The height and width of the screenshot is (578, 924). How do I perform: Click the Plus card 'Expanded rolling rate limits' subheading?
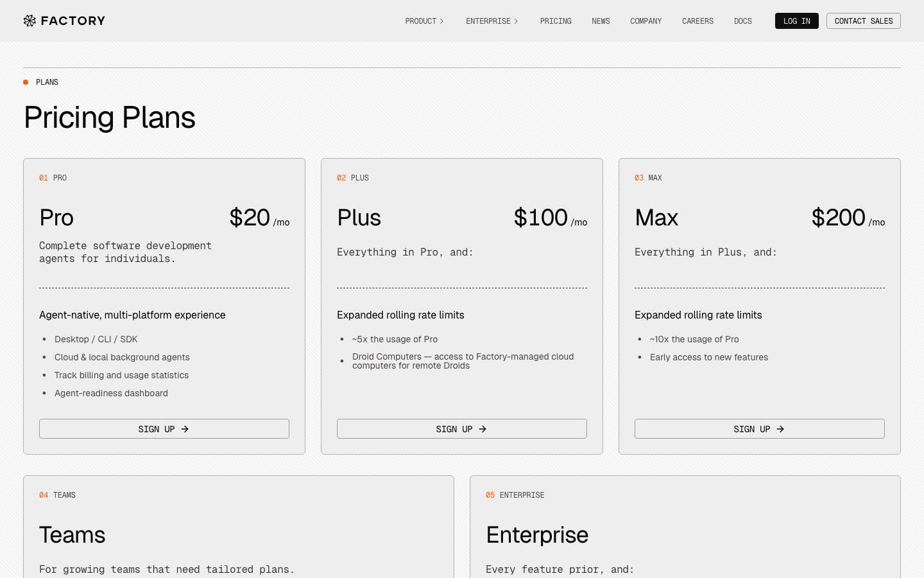pyautogui.click(x=400, y=315)
